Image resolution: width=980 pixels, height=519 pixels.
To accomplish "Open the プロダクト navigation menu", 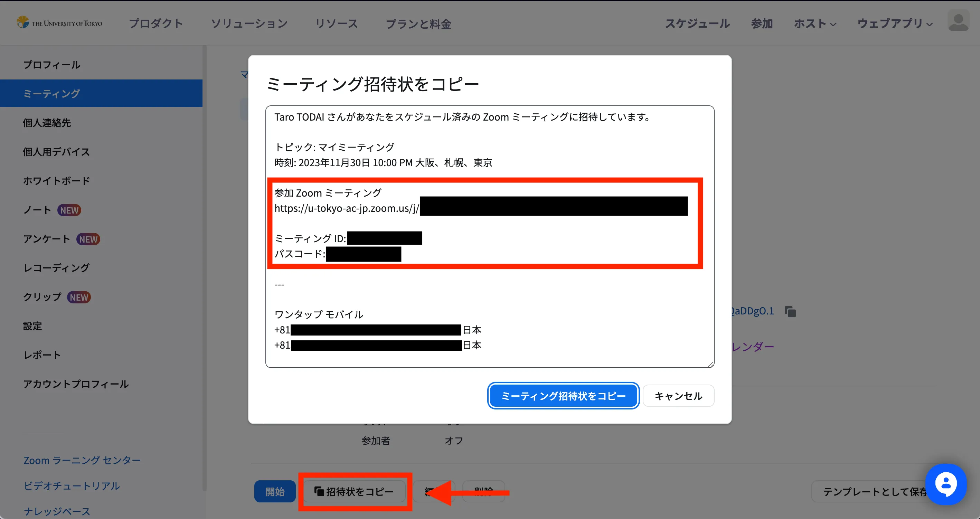I will pos(156,23).
